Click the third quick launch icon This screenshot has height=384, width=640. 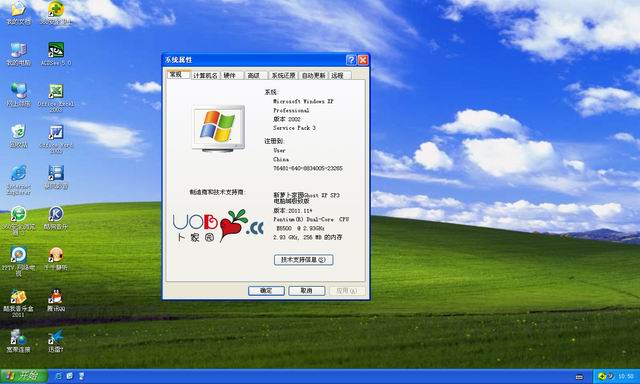(x=81, y=376)
